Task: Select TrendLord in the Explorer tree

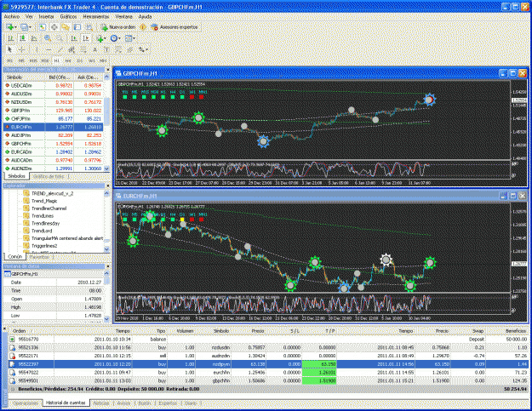Action: click(42, 231)
